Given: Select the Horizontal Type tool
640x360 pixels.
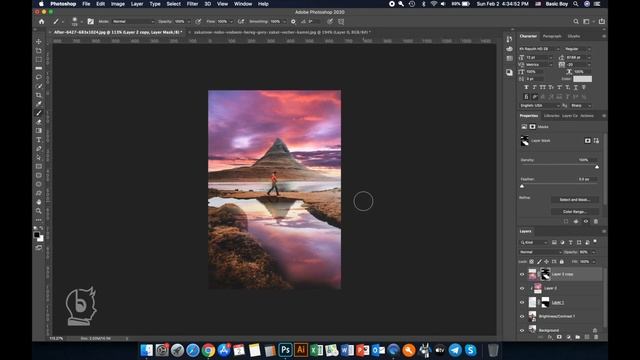Looking at the screenshot, I should tap(39, 140).
